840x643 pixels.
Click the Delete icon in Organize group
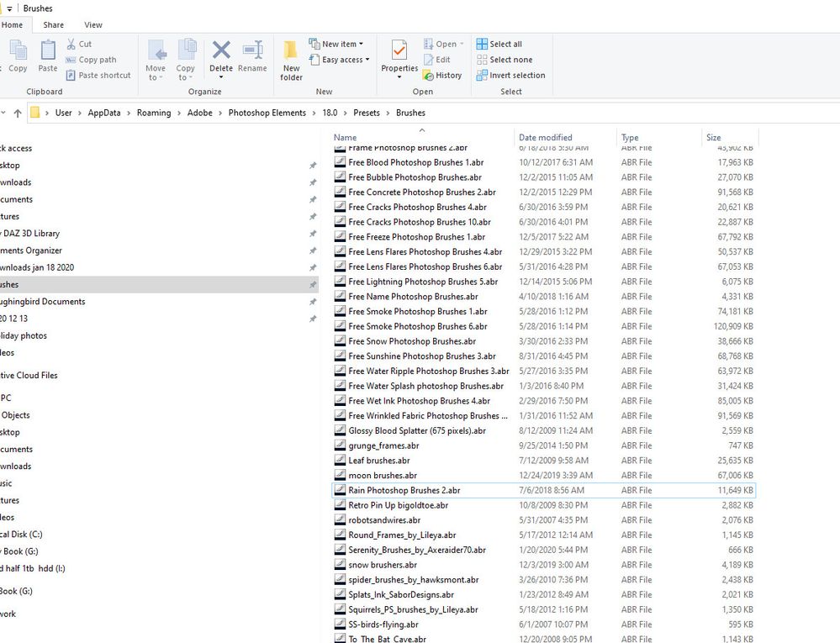click(x=220, y=50)
